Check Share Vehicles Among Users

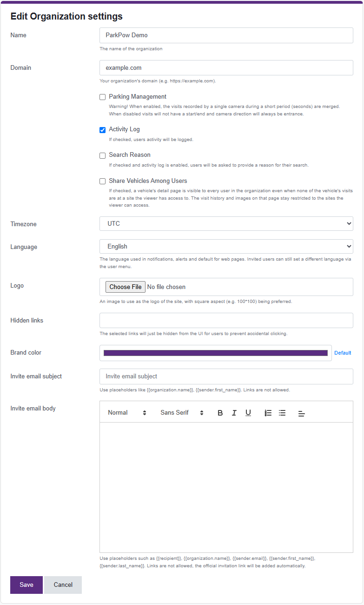click(103, 181)
